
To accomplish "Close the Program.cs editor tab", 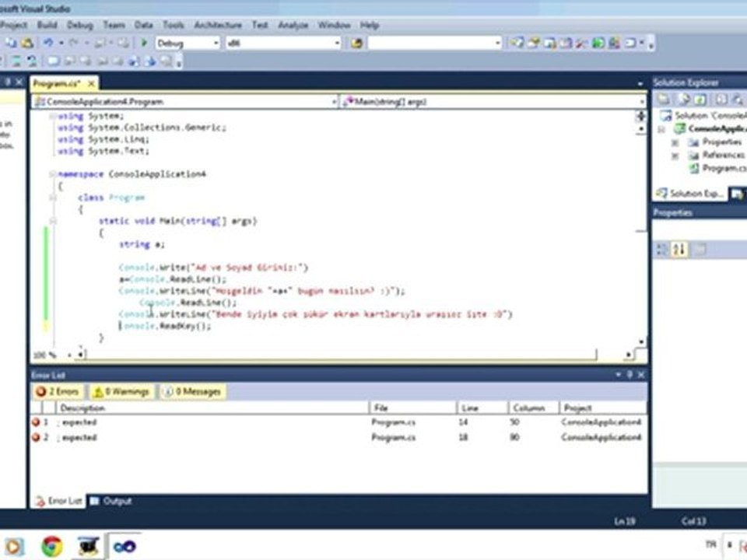I will coord(91,84).
